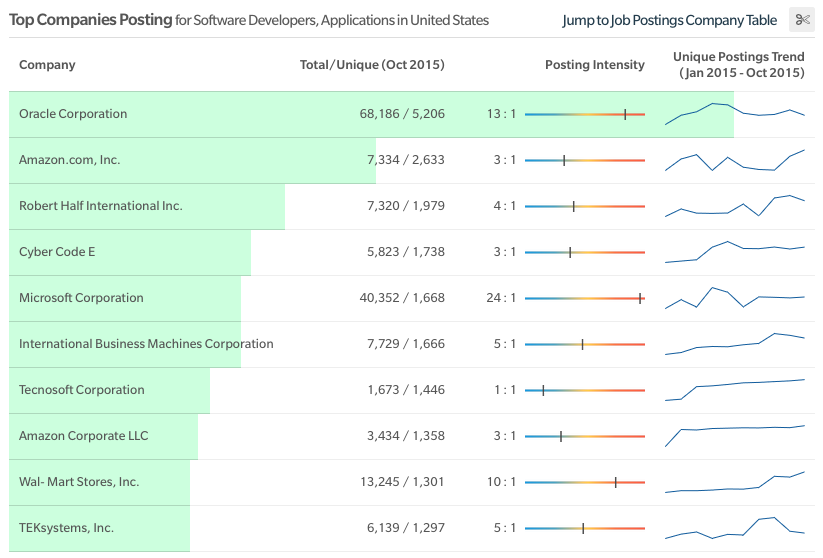
Task: Click the Amazon.com, Inc. company name
Action: [70, 160]
